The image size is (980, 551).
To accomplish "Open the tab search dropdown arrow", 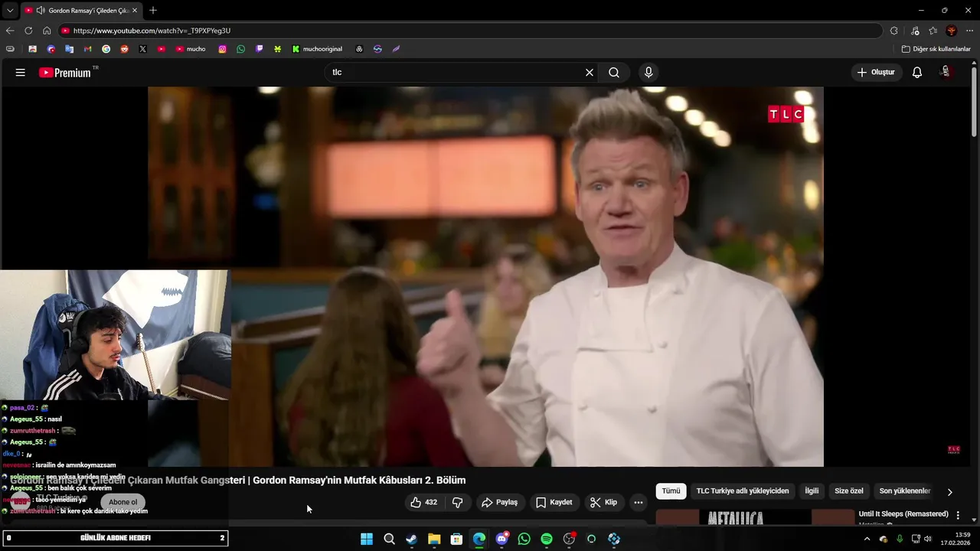I will click(9, 11).
